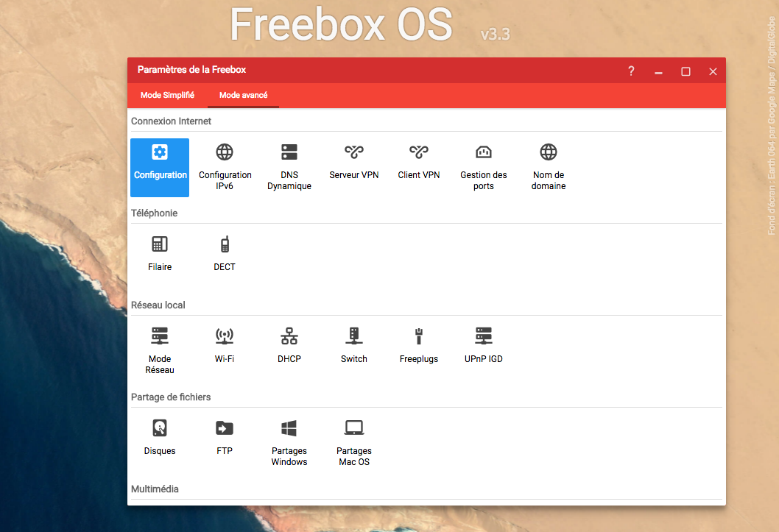The width and height of the screenshot is (779, 532).
Task: Open Gestion des ports
Action: (484, 167)
